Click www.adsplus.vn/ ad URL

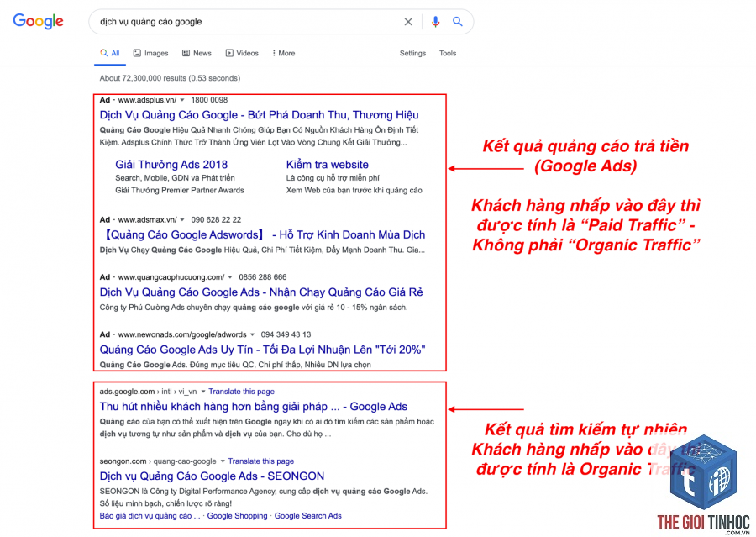coord(147,100)
